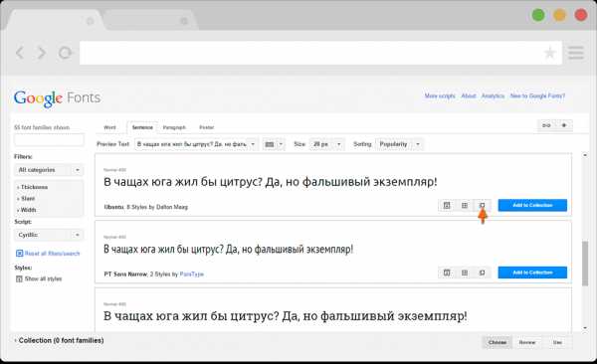The width and height of the screenshot is (597, 364).
Task: Open the New to Google Fonts? link
Action: [x=537, y=95]
